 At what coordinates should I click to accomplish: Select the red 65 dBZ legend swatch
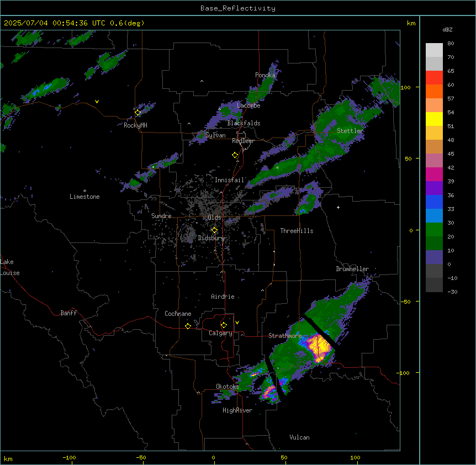click(x=434, y=78)
